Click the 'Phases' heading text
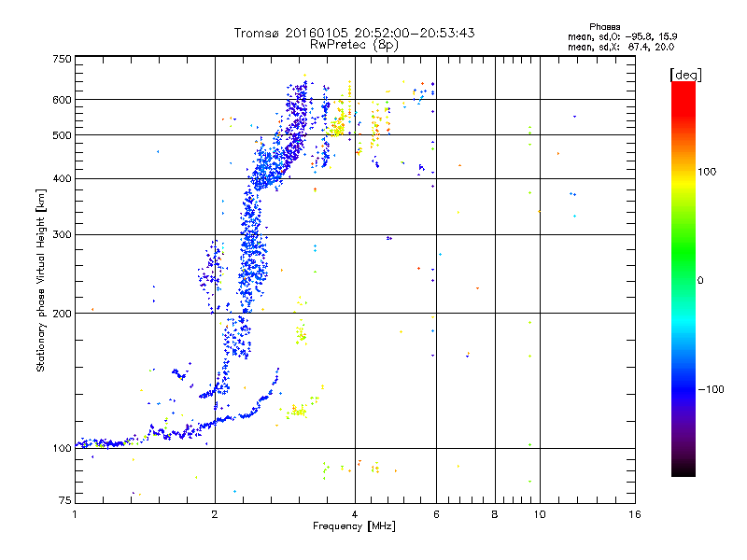The width and height of the screenshot is (747, 560). 604,27
